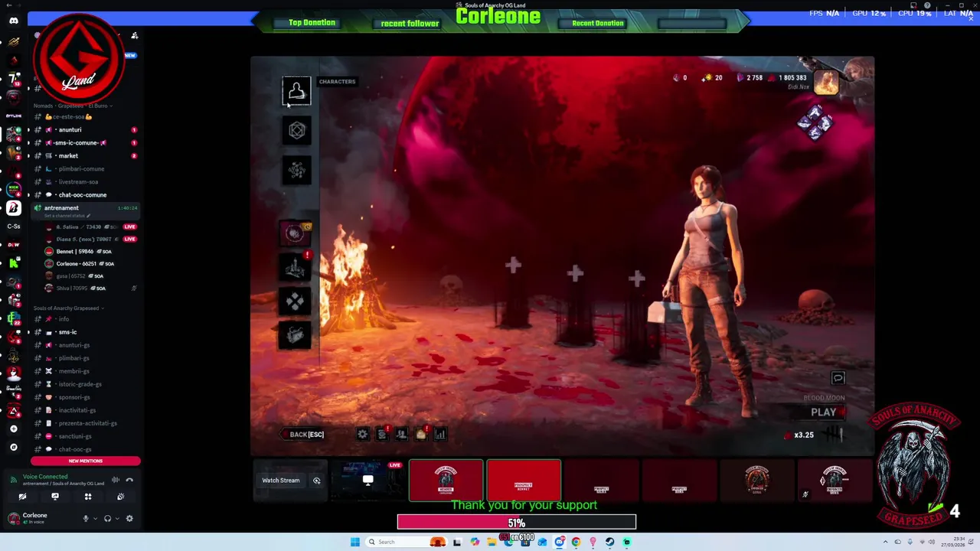Open headphone output options dropdown arrow

[x=116, y=518]
